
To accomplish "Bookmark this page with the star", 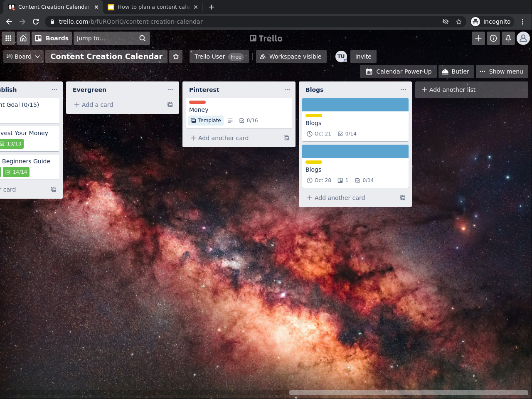I will [459, 22].
